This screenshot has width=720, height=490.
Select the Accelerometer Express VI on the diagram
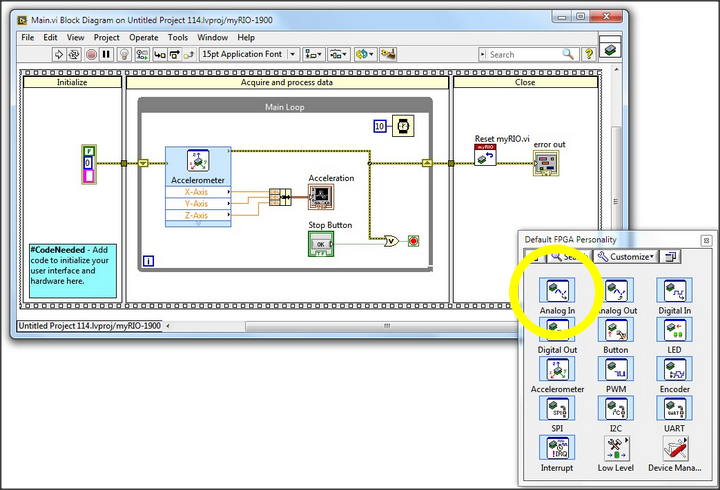click(198, 166)
